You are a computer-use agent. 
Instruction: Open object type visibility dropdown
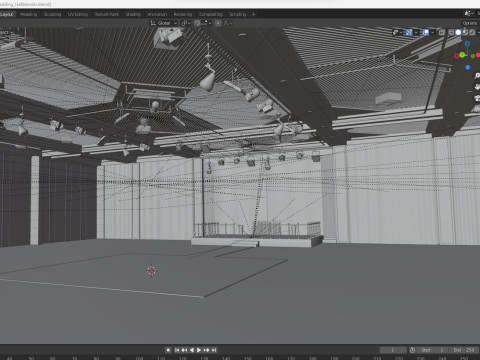coord(397,32)
